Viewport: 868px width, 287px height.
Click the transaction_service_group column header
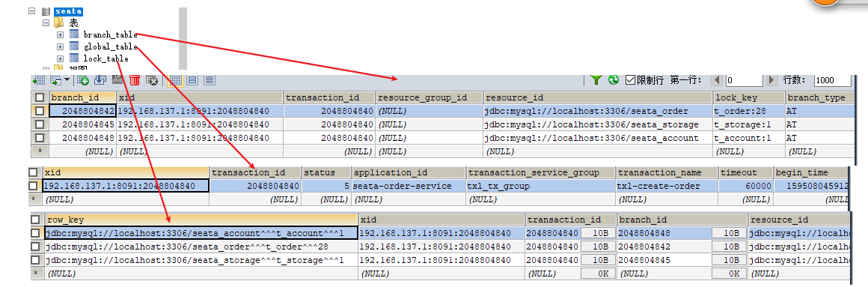point(541,172)
